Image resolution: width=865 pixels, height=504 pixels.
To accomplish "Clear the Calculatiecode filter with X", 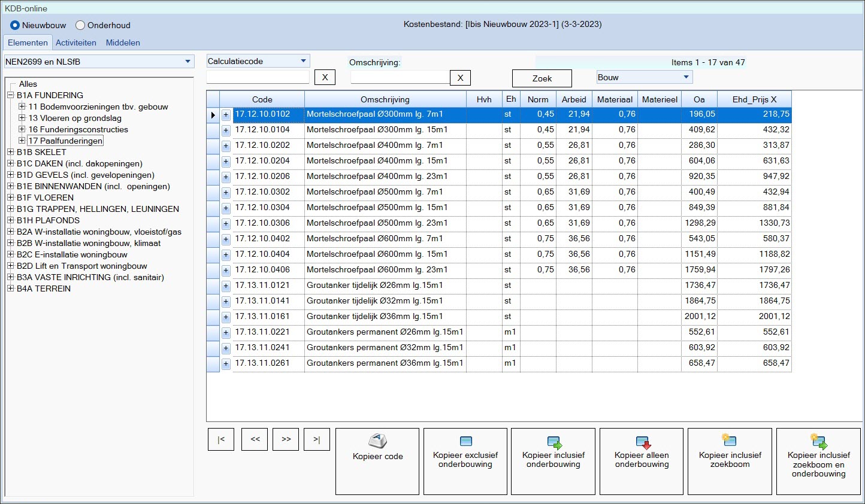I will point(325,78).
